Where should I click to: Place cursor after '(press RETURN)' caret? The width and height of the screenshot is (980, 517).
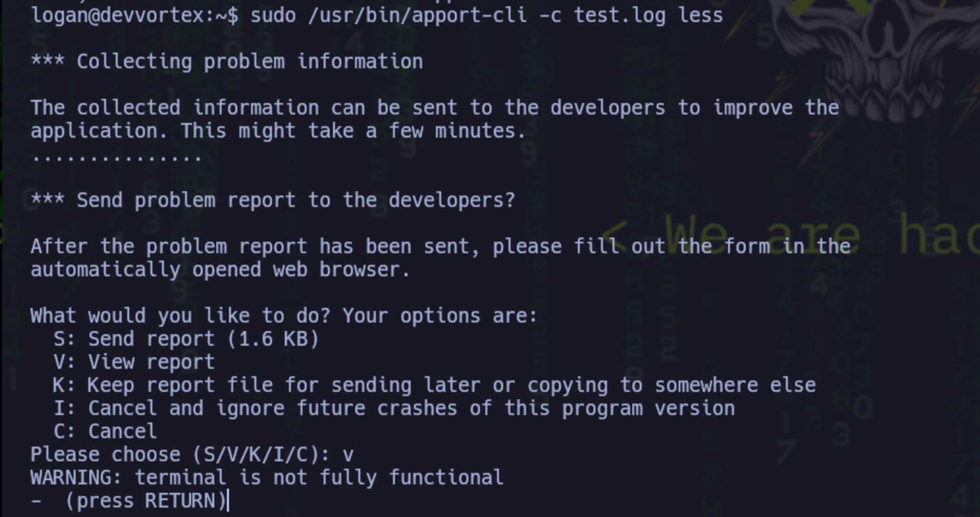(x=228, y=501)
